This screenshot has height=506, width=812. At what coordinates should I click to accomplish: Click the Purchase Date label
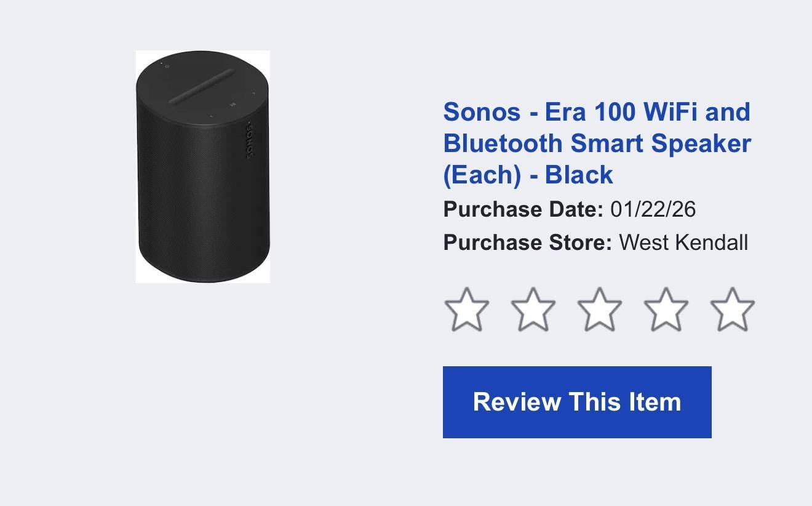tap(523, 209)
